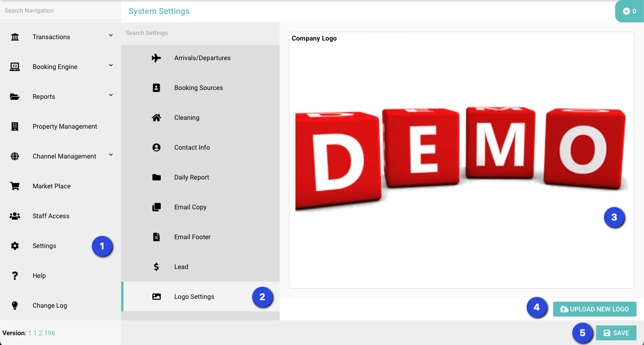
Task: Click the Lead dollar sign icon
Action: (157, 267)
